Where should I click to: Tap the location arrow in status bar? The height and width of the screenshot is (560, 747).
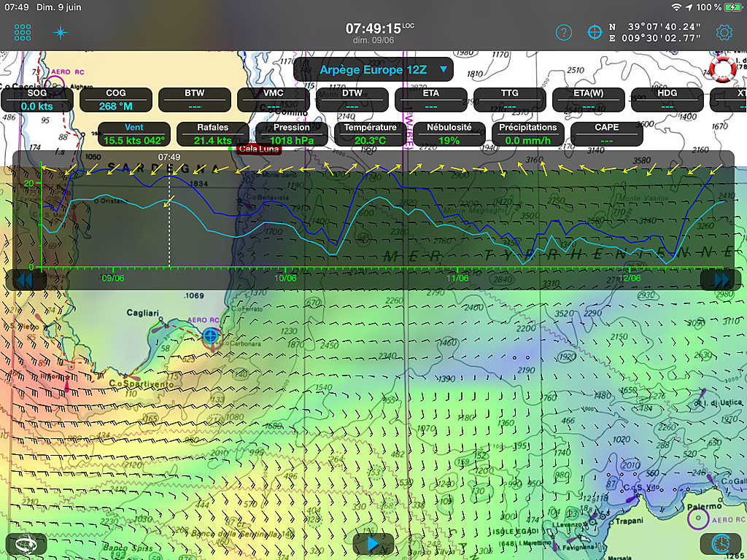tap(689, 7)
